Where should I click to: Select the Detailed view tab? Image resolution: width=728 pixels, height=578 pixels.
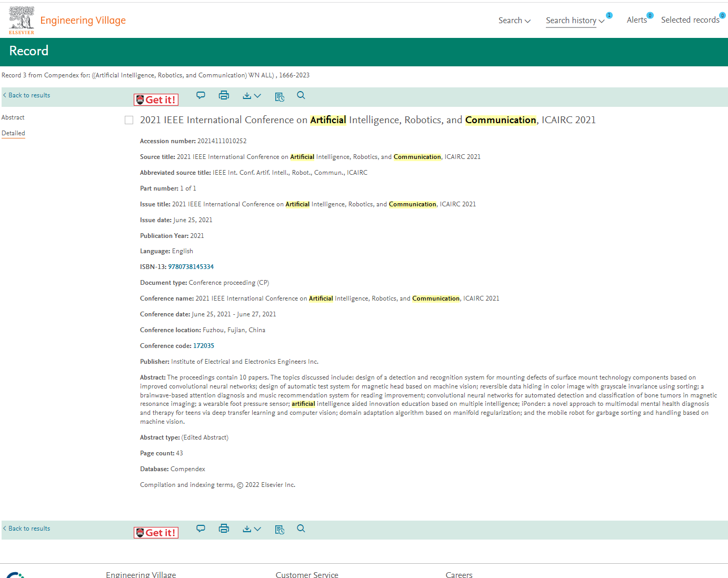click(13, 133)
